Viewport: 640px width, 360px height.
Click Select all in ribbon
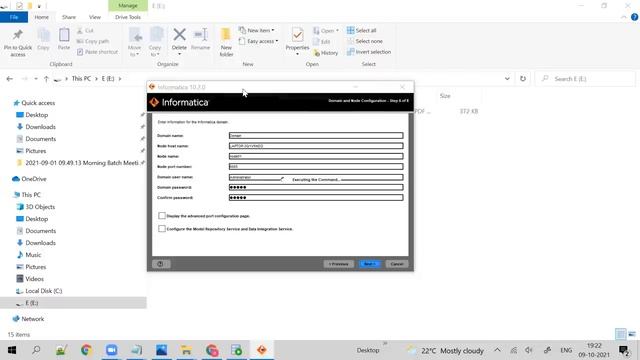[x=362, y=31]
